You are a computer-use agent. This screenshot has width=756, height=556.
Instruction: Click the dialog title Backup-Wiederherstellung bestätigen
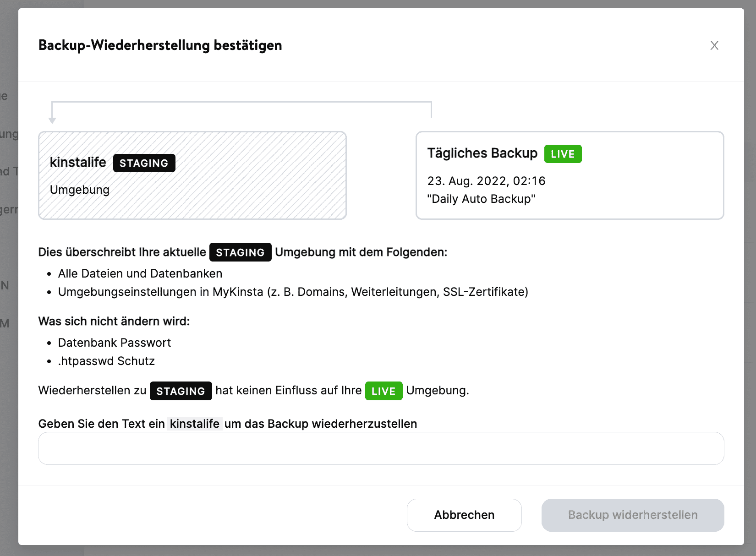click(160, 45)
